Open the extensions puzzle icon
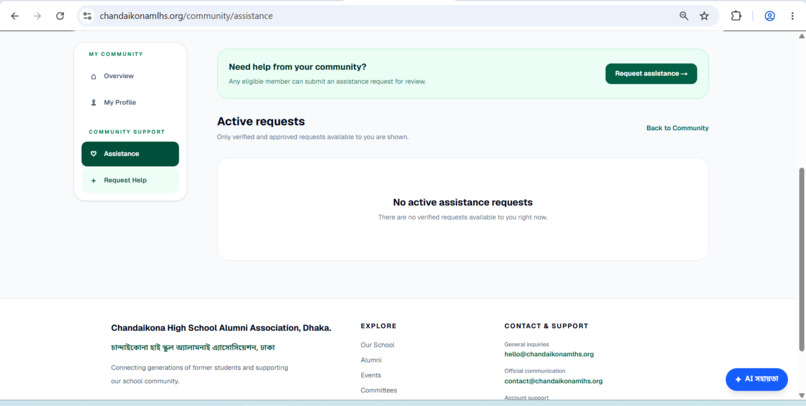 tap(736, 16)
